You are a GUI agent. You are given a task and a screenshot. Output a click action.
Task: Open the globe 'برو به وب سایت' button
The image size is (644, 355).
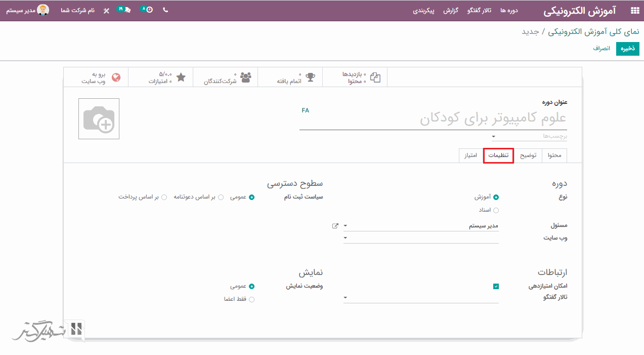[x=101, y=77]
